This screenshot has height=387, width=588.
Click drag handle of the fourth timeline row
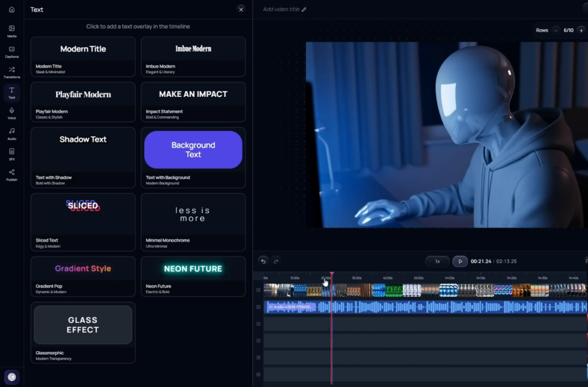pyautogui.click(x=259, y=341)
